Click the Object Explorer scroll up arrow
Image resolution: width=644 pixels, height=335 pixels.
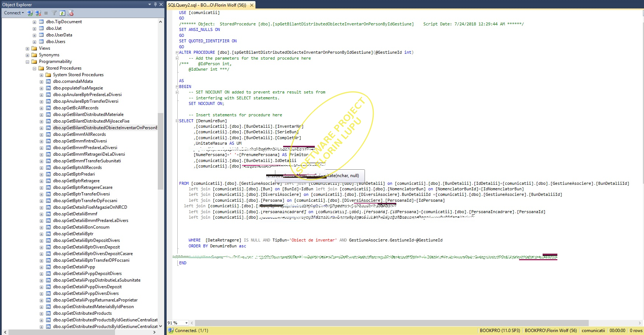click(x=160, y=22)
